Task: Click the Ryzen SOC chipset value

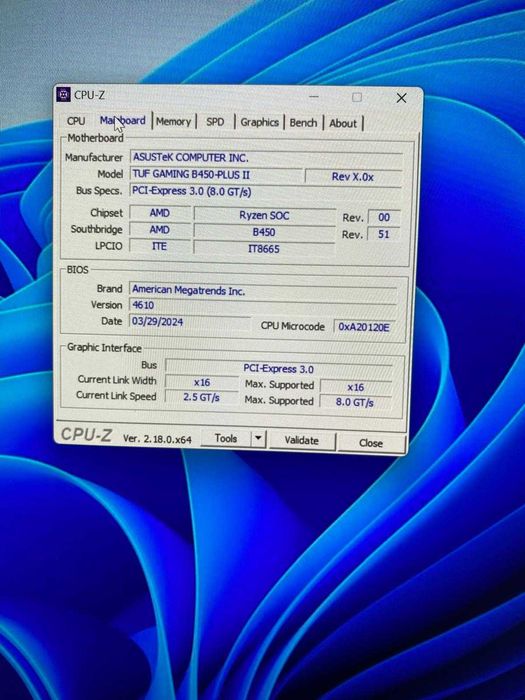Action: point(264,216)
